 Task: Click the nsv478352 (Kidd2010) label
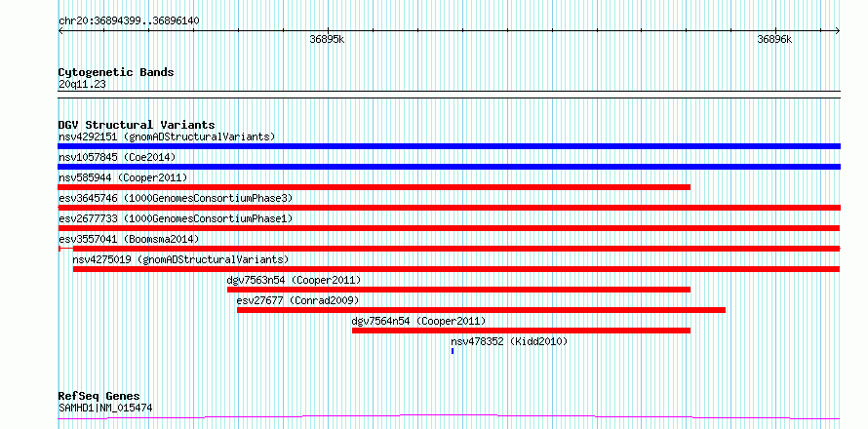point(509,341)
